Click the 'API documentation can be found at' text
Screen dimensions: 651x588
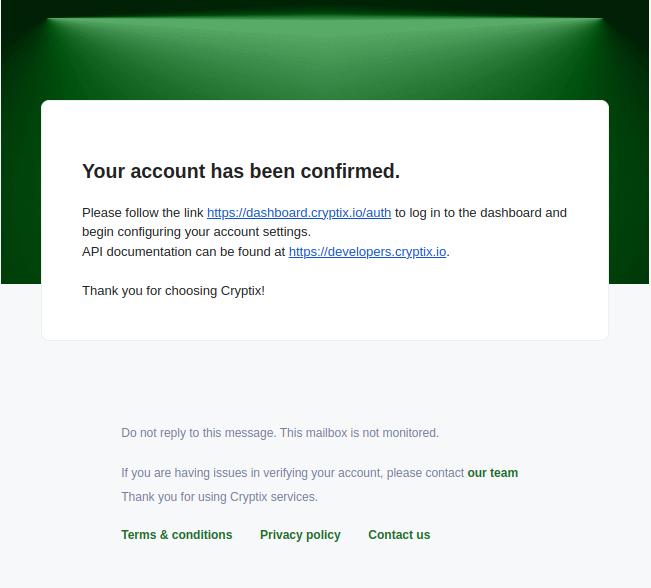click(x=184, y=252)
